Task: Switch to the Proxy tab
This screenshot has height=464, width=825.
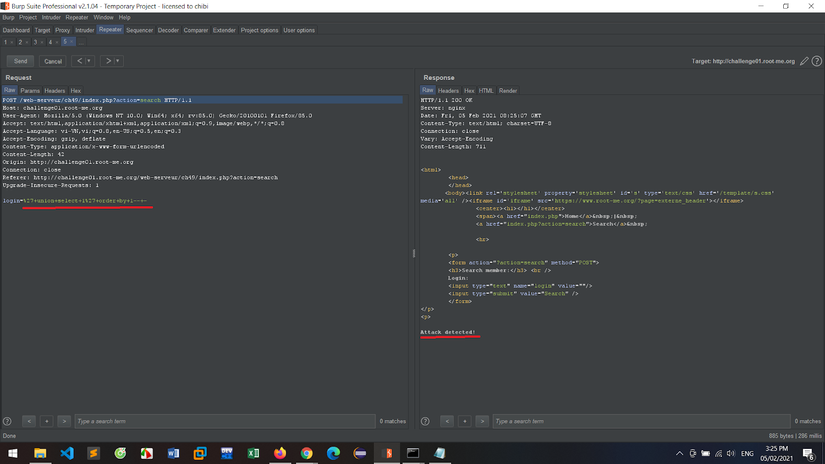Action: tap(63, 30)
